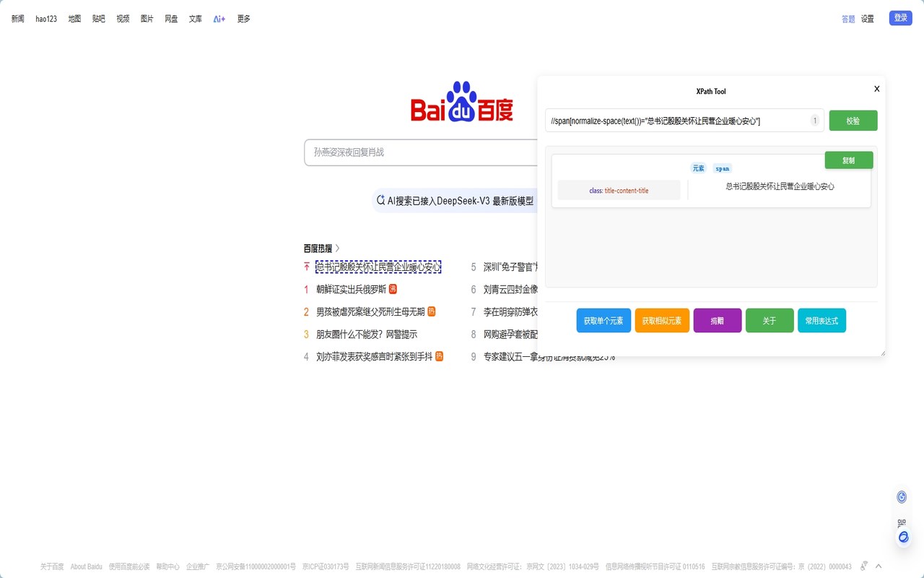This screenshot has height=578, width=924.
Task: Click the green 复制 copy button
Action: point(849,160)
